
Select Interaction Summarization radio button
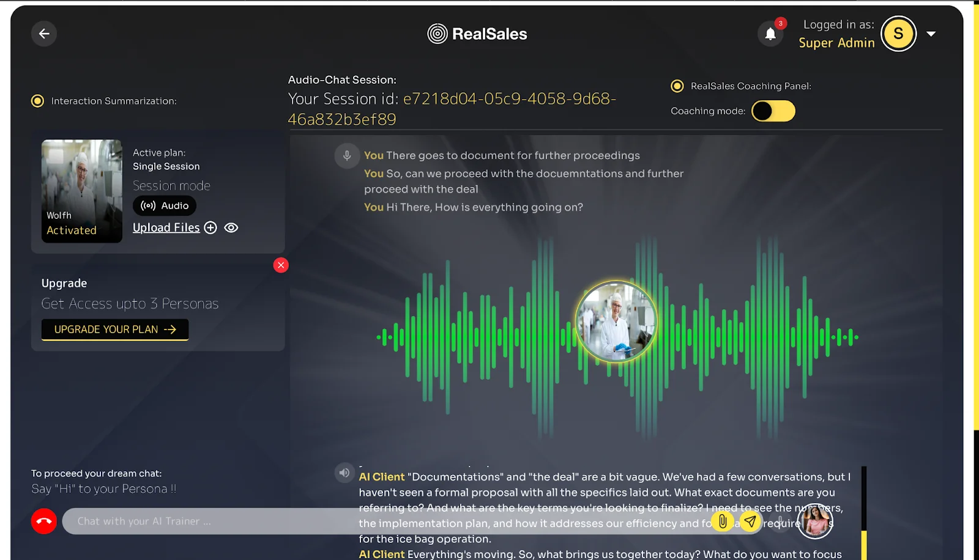pos(38,101)
